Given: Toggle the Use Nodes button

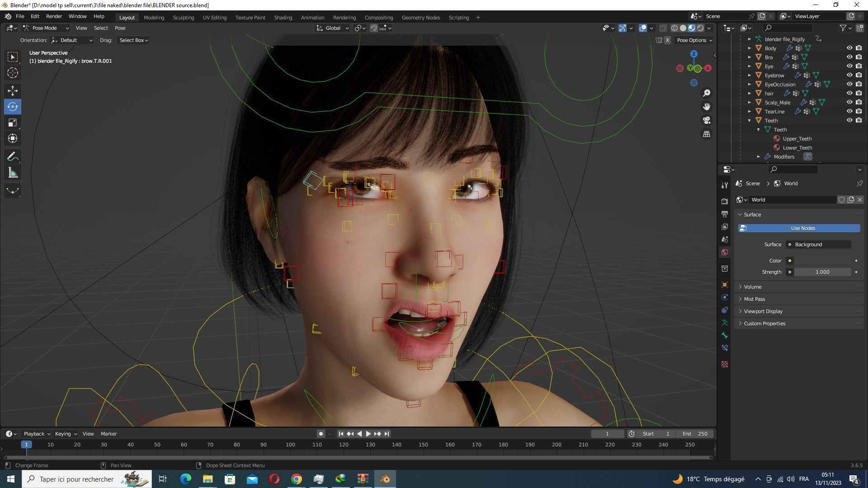Looking at the screenshot, I should [799, 228].
